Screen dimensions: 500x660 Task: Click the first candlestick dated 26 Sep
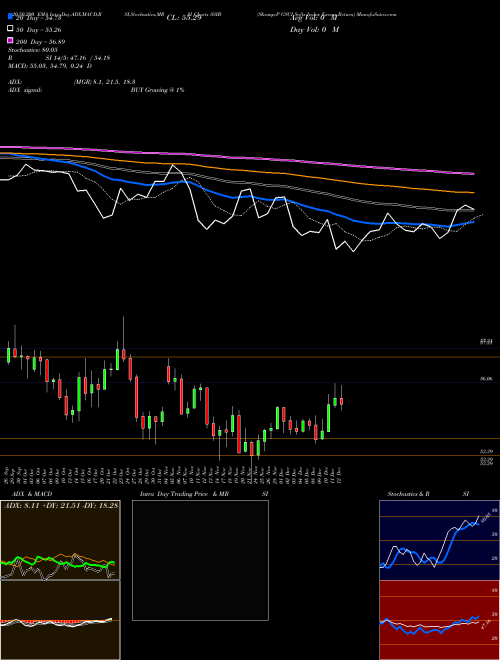pos(8,353)
